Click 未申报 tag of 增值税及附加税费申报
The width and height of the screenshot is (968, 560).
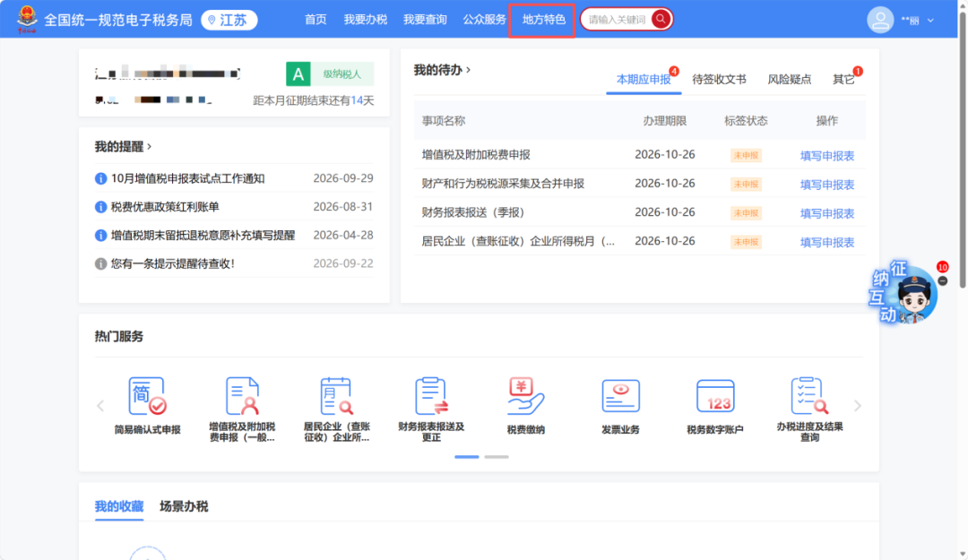(746, 156)
